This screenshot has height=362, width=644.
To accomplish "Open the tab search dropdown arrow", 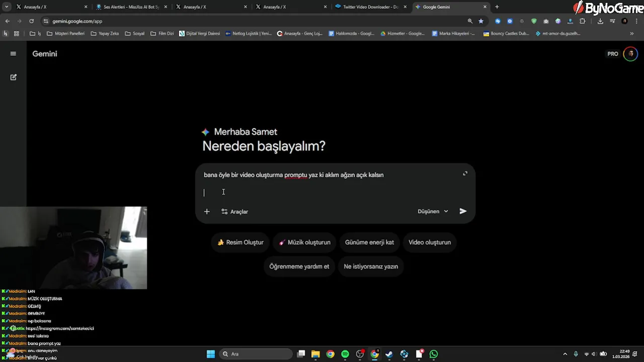I will (x=7, y=7).
